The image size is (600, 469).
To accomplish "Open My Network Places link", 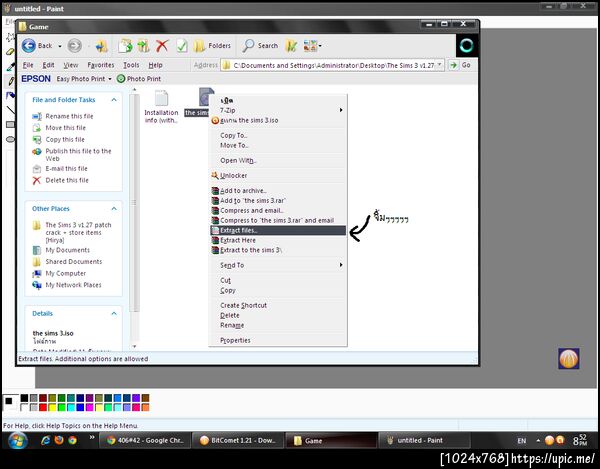I will pos(73,285).
